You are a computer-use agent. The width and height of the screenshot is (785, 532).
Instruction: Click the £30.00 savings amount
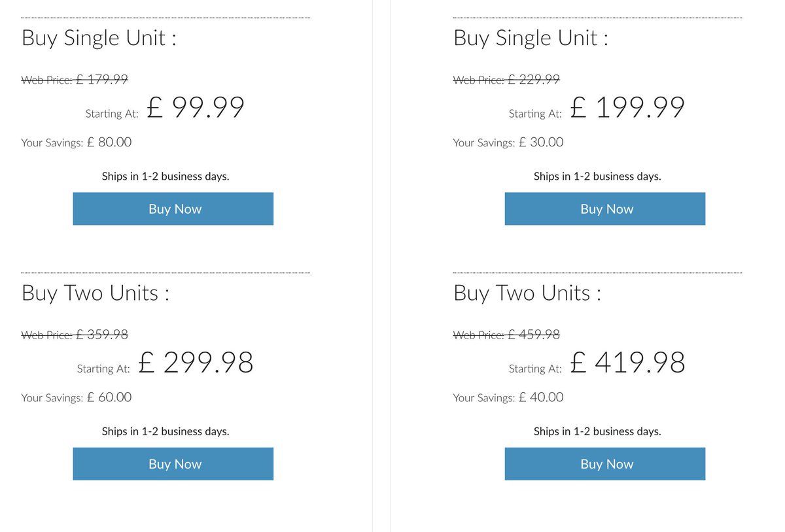540,142
